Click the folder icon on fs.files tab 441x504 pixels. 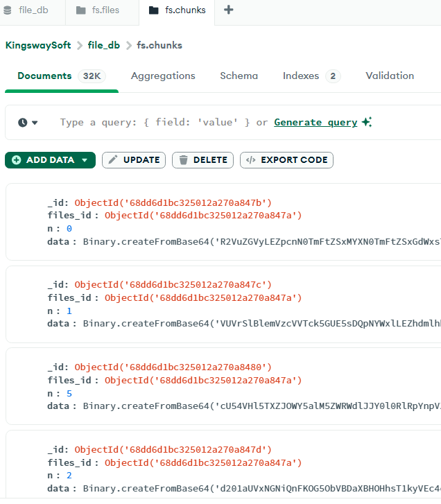(80, 10)
